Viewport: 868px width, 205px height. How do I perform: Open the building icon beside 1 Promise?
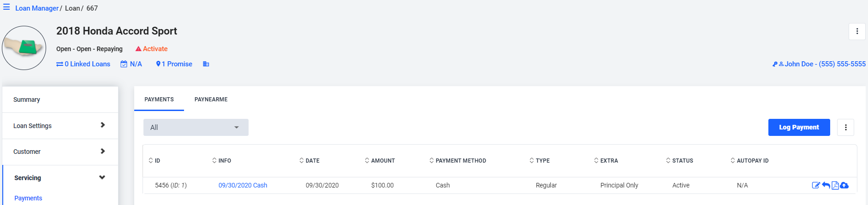pos(206,64)
